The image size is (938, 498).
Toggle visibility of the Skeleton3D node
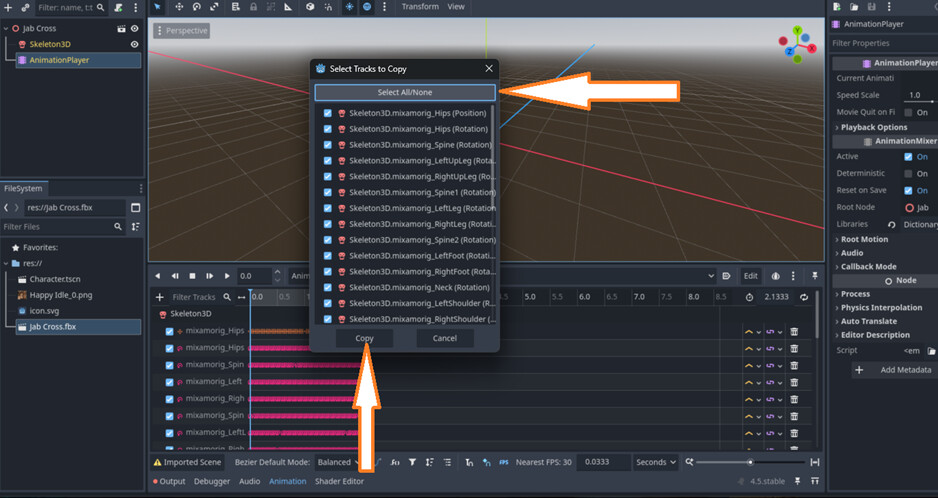coord(135,44)
